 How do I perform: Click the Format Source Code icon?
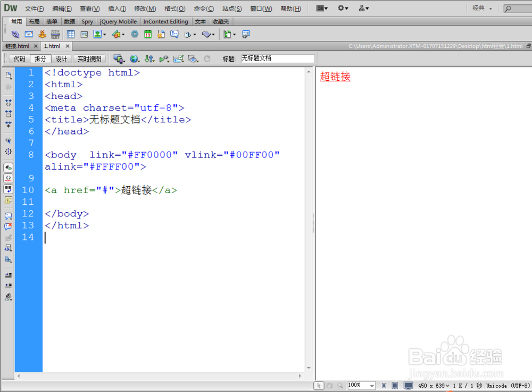click(8, 297)
